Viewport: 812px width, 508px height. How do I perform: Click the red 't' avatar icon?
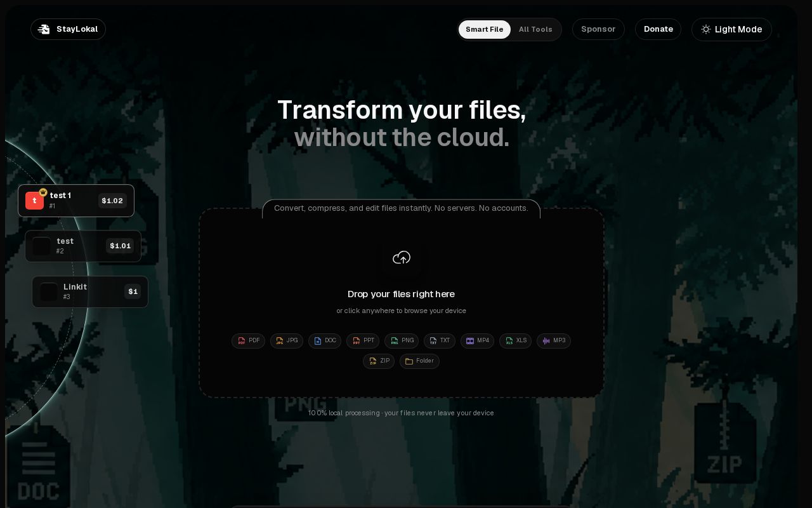pyautogui.click(x=34, y=201)
